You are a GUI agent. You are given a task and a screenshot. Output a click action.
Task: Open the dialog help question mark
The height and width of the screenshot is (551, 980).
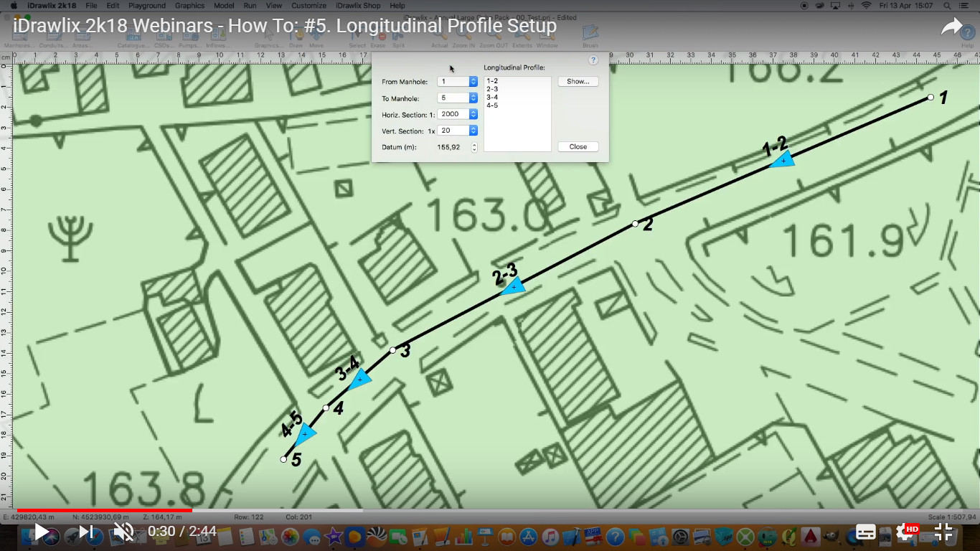coord(593,61)
